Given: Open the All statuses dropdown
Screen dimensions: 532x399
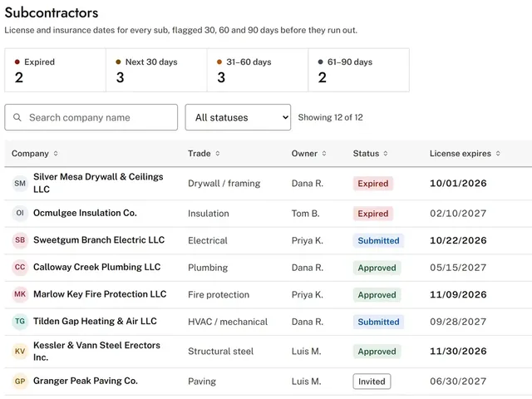Looking at the screenshot, I should [238, 117].
